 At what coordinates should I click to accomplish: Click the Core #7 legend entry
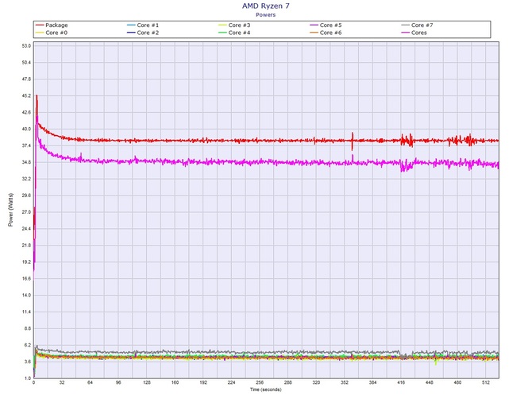point(417,25)
